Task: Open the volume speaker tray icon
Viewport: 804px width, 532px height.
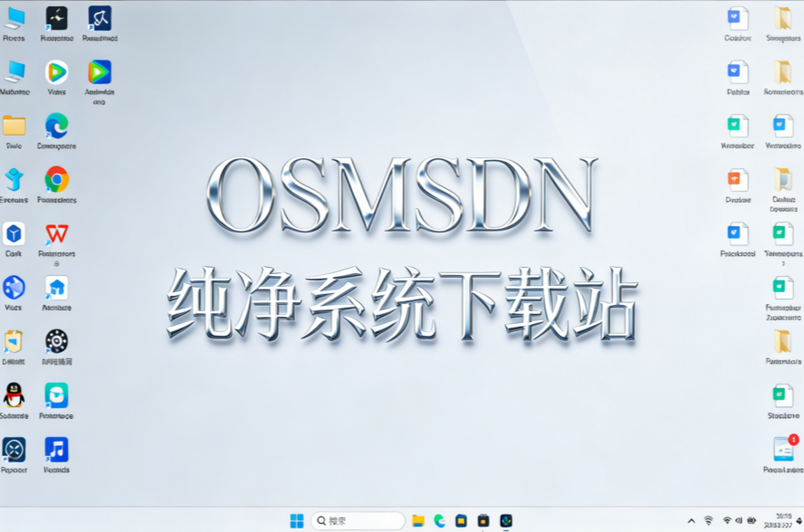Action: click(x=739, y=520)
